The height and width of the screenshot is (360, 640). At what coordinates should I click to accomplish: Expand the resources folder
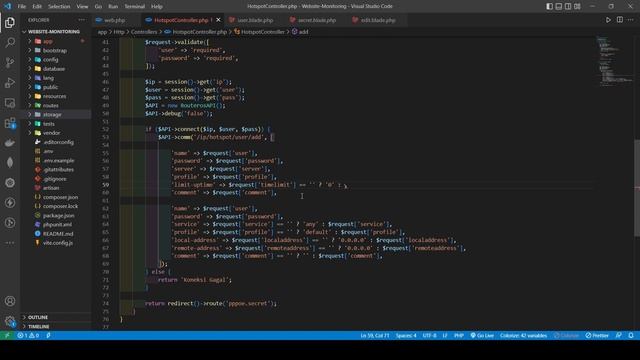coord(54,96)
